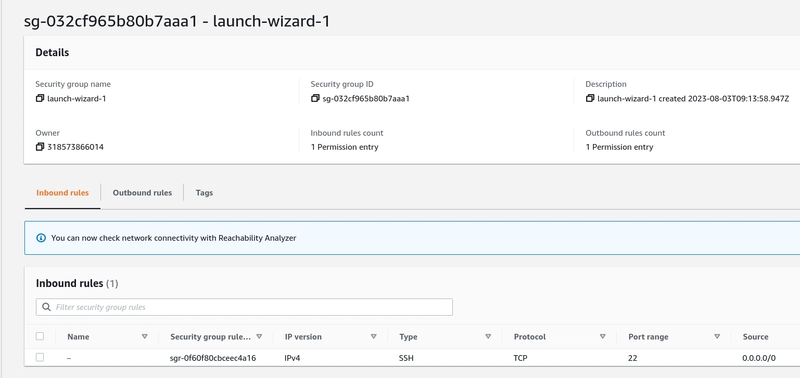Click the info icon in Reachability Analyzer banner

click(41, 238)
